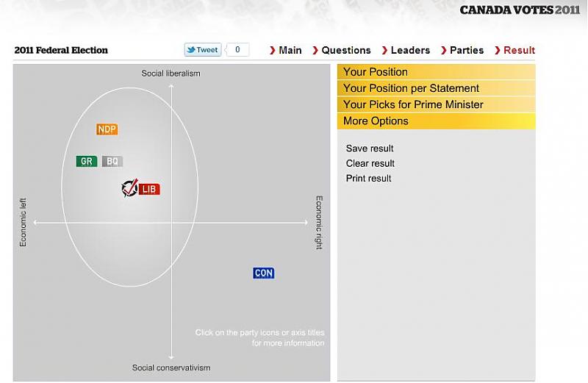Click your position checkmark marker
The width and height of the screenshot is (588, 383).
130,188
